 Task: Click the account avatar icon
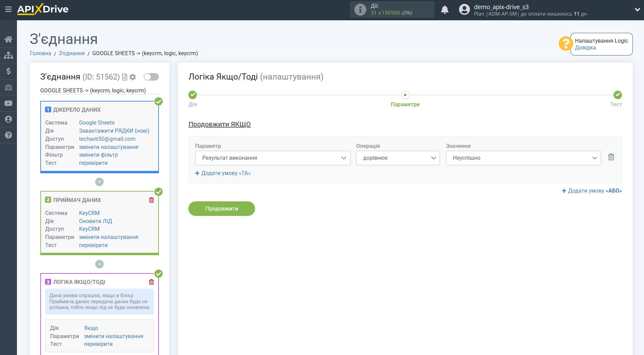464,9
